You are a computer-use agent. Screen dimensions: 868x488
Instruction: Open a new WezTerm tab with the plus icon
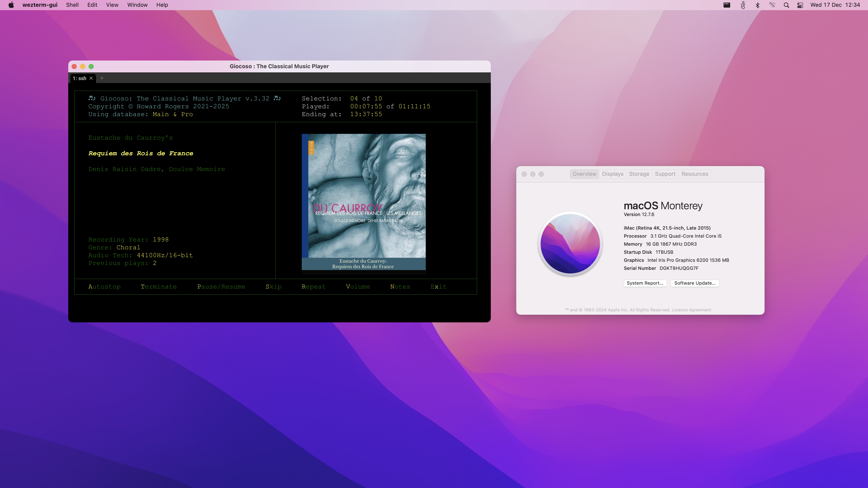pos(102,78)
